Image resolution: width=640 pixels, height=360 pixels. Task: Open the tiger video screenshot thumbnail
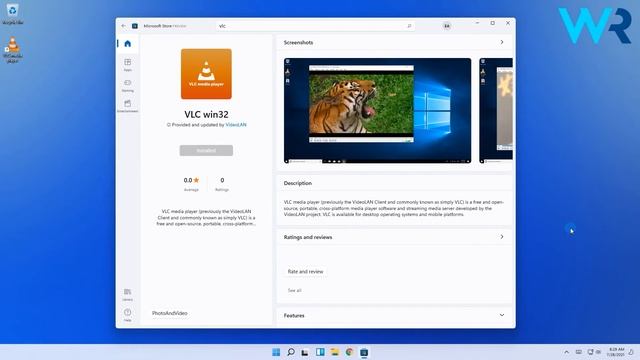(378, 111)
